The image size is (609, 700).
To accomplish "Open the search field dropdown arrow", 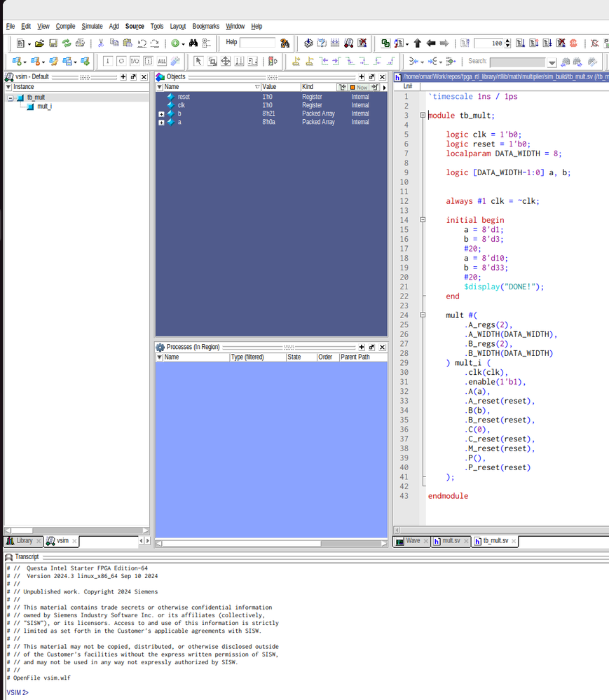I will tap(552, 62).
